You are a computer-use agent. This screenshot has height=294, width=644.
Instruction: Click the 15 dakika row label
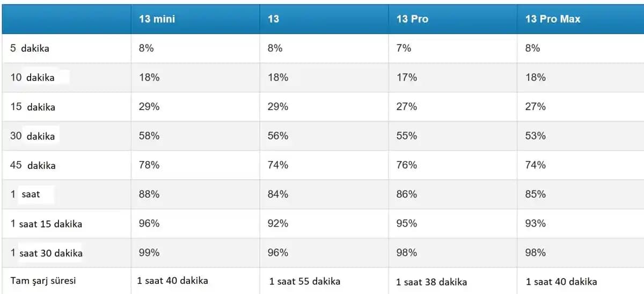click(32, 107)
